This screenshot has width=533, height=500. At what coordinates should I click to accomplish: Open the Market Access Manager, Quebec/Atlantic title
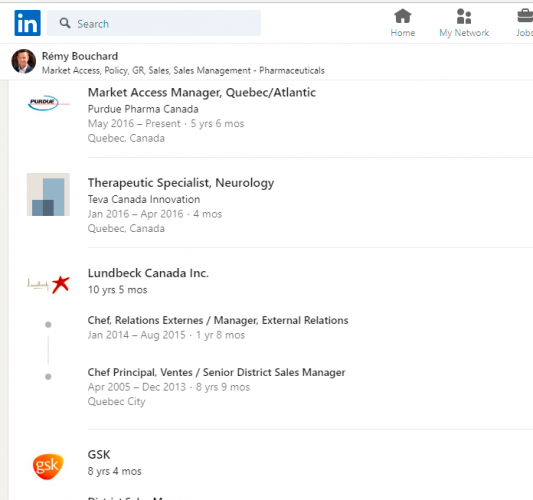pos(202,92)
